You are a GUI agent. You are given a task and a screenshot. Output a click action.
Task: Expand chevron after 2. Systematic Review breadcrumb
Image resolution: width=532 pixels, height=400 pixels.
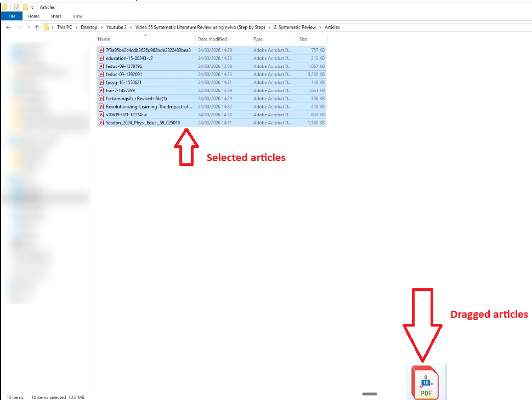point(320,27)
